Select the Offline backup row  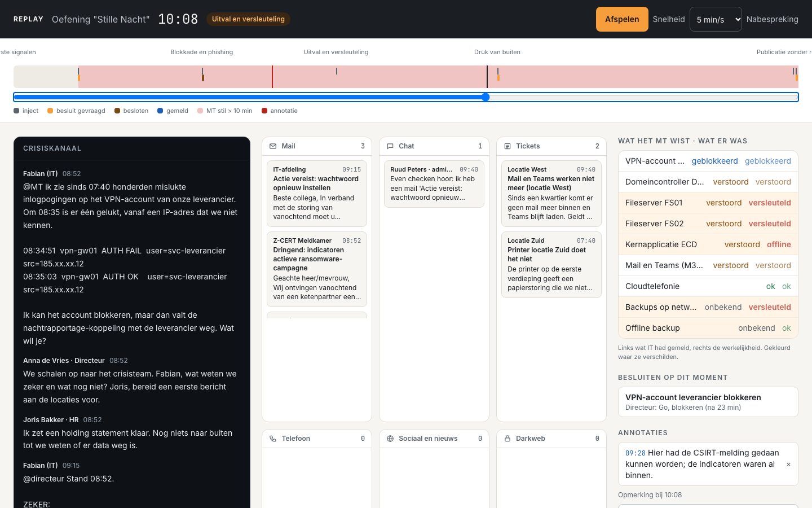pos(708,328)
